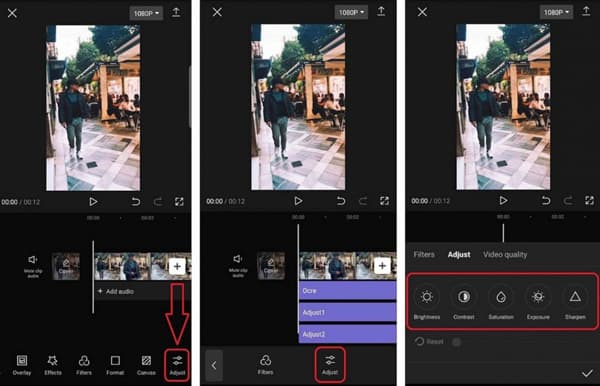Tap the Filters icon in middle screen
Image resolution: width=600 pixels, height=386 pixels.
[x=265, y=364]
